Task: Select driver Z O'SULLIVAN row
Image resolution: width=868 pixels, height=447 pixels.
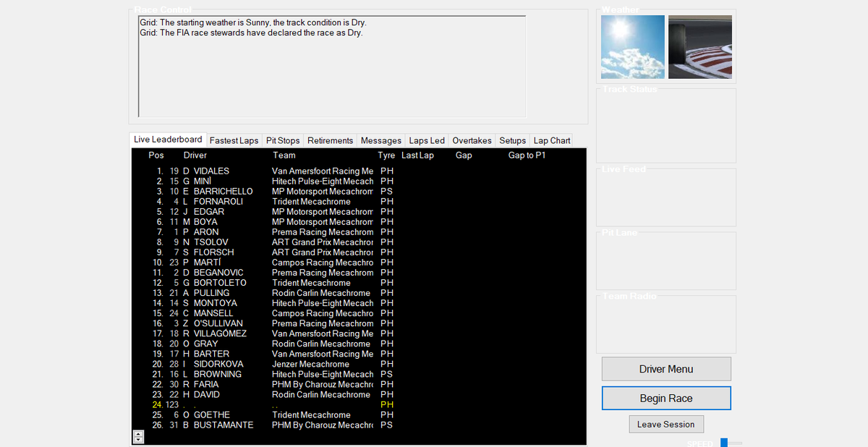Action: [x=359, y=323]
